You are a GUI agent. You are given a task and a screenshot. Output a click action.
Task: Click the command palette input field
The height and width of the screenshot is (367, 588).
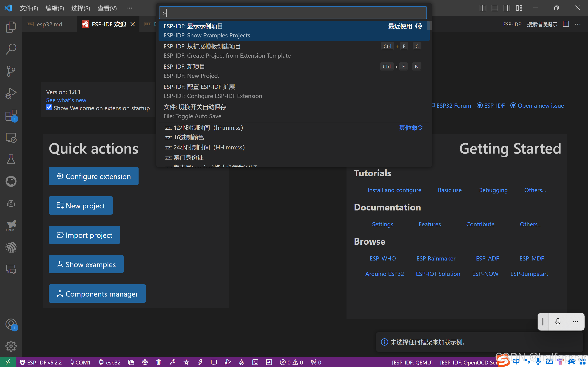pyautogui.click(x=293, y=13)
